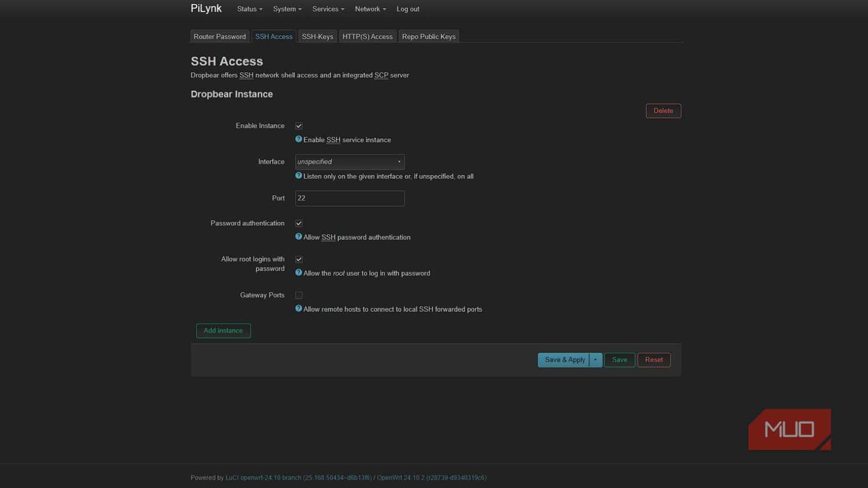
Task: Click the Enable Instance label
Action: click(x=260, y=126)
